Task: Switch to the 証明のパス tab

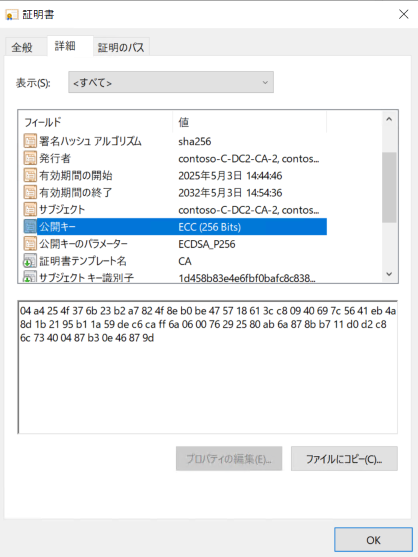Action: (121, 47)
